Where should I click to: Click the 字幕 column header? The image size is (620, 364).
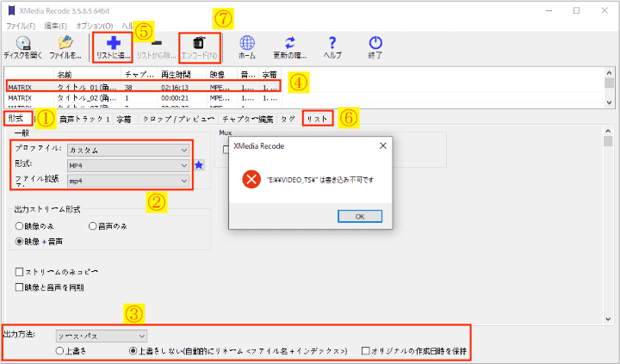tap(270, 74)
